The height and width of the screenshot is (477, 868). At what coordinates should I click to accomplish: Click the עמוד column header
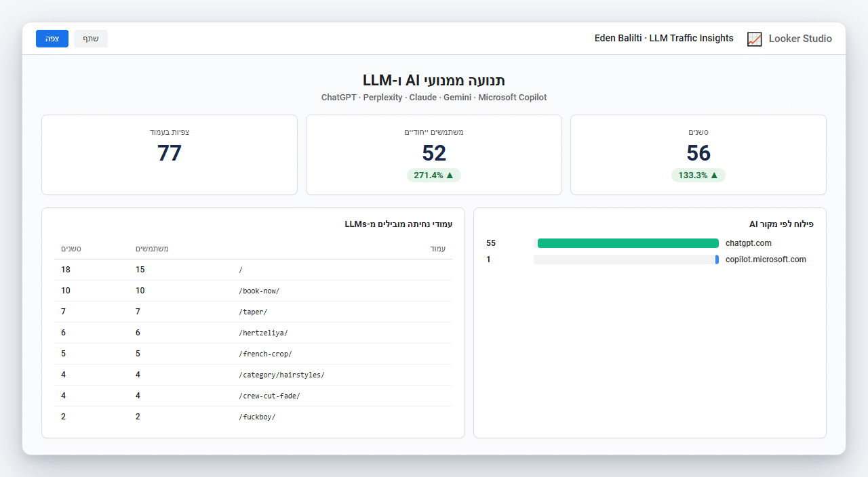click(x=438, y=249)
